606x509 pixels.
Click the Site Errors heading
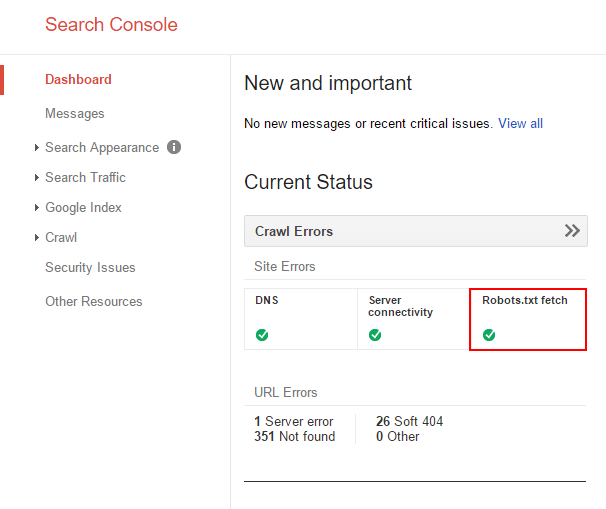[x=285, y=266]
